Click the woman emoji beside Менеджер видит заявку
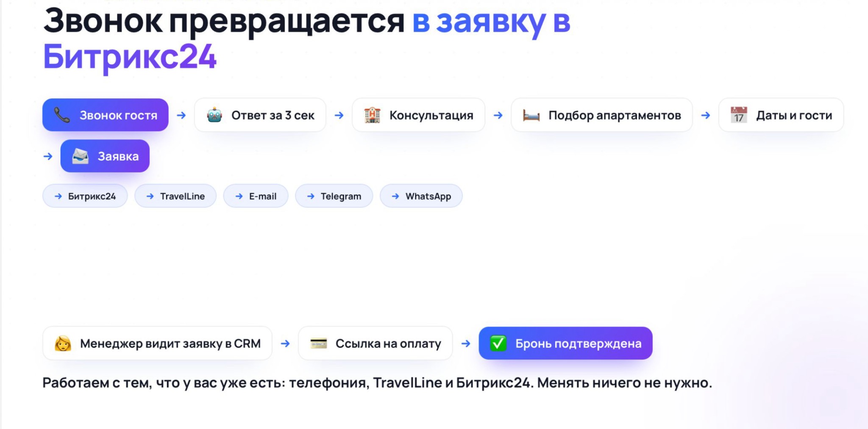Screen dimensions: 868x429 coord(63,343)
